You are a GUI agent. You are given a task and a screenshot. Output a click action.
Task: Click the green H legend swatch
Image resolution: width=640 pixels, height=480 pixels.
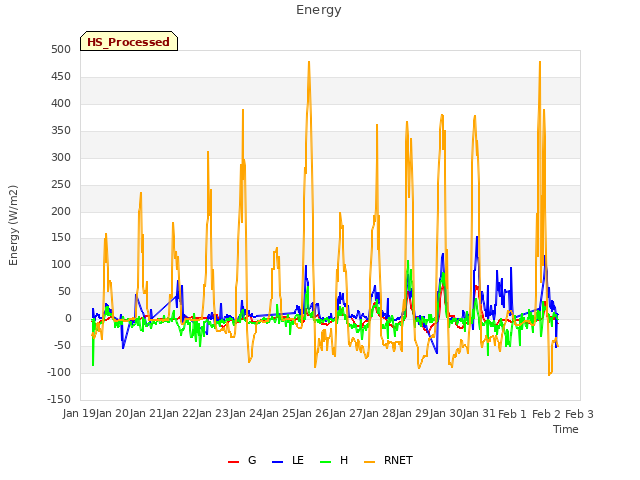click(326, 462)
